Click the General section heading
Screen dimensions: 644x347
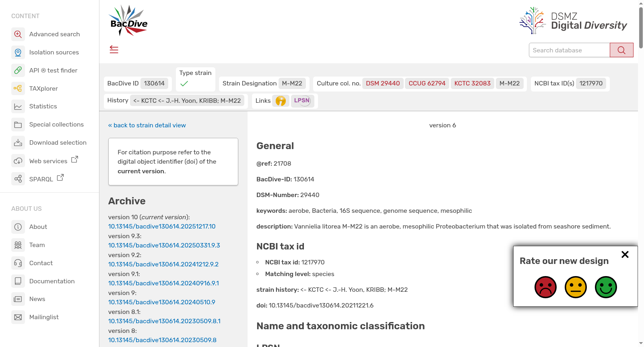275,146
